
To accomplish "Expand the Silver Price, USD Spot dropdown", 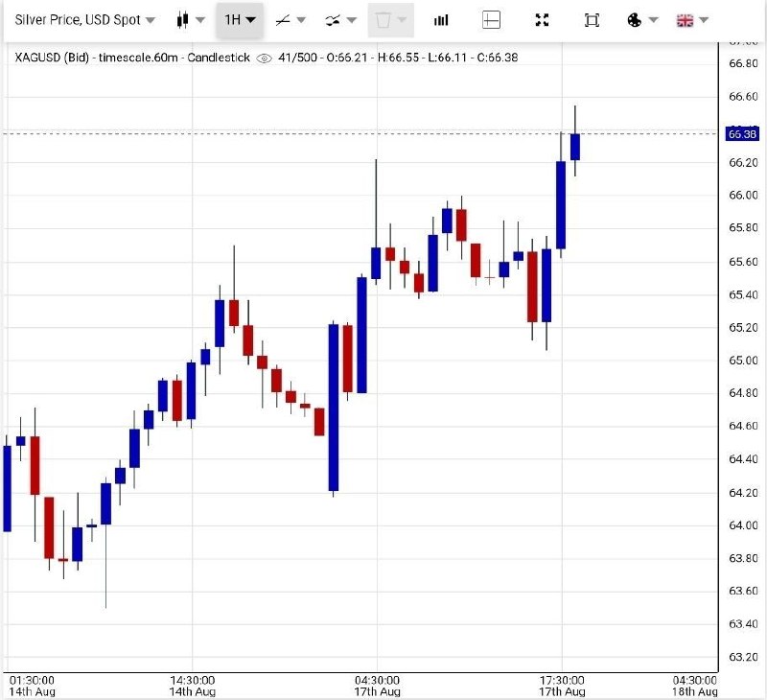I will (84, 20).
